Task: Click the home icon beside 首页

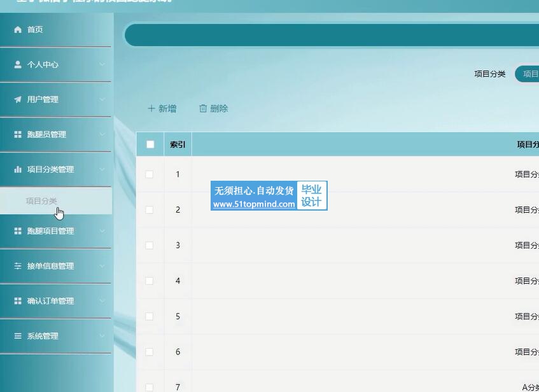Action: (18, 30)
